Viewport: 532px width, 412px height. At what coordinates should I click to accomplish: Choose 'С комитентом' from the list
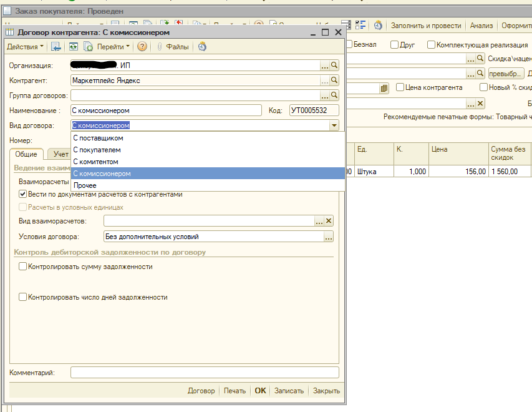click(x=208, y=162)
